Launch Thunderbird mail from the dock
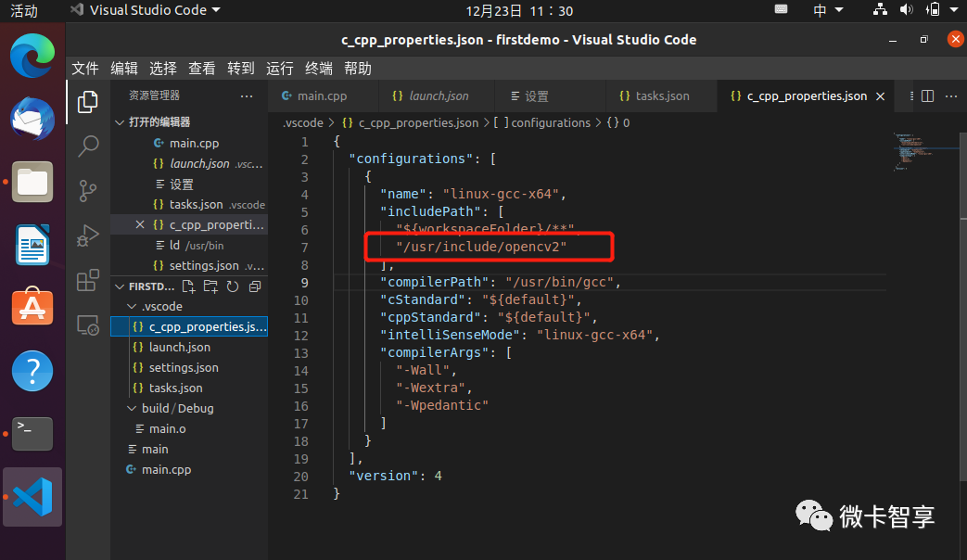 pos(32,119)
